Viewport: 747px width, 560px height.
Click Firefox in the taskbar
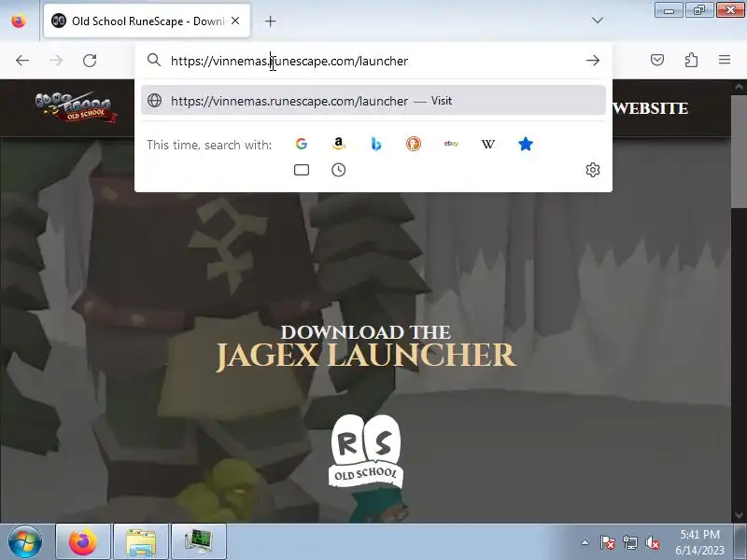83,541
